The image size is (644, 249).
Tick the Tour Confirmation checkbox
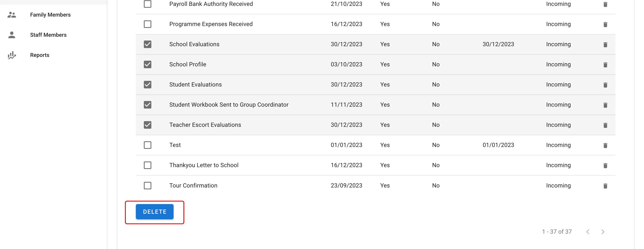(148, 186)
